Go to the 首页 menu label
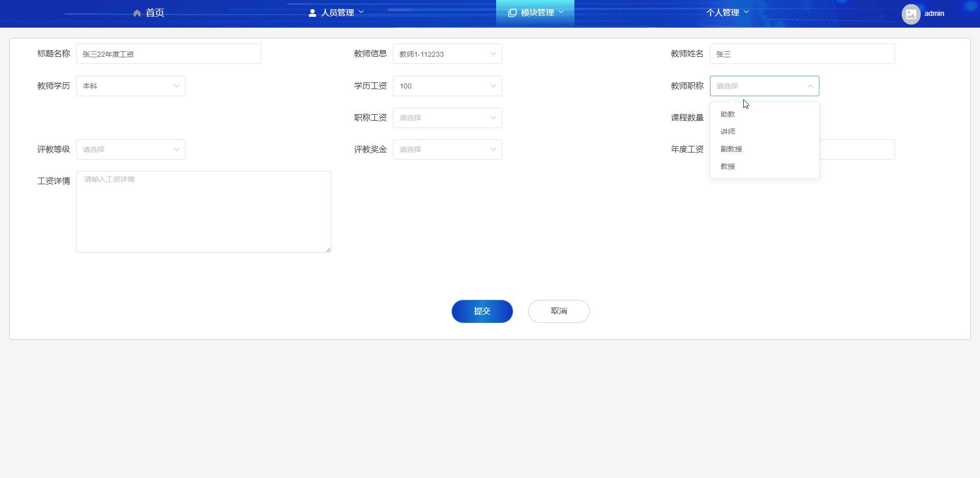The width and height of the screenshot is (980, 478). point(155,13)
